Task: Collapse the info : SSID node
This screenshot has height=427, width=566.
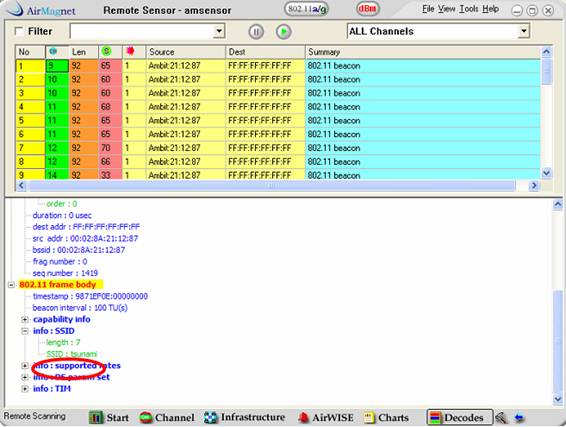Action: tap(25, 331)
